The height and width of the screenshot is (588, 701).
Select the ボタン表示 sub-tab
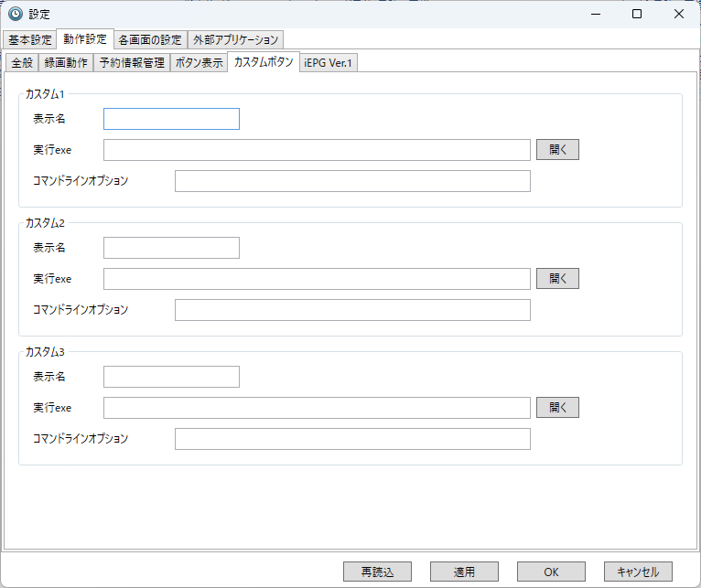click(x=199, y=62)
